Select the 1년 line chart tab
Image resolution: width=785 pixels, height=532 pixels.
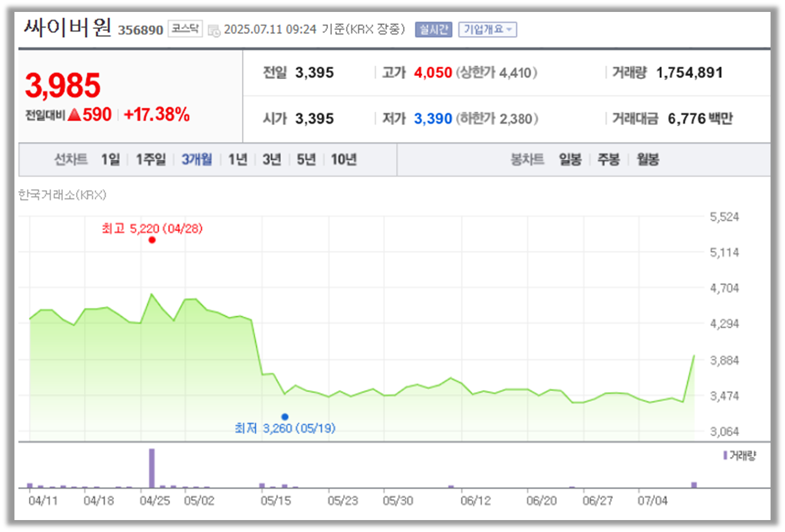[x=238, y=160]
